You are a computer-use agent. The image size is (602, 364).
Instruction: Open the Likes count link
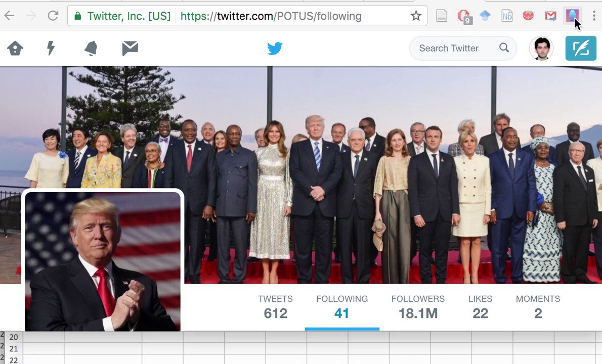(x=480, y=307)
